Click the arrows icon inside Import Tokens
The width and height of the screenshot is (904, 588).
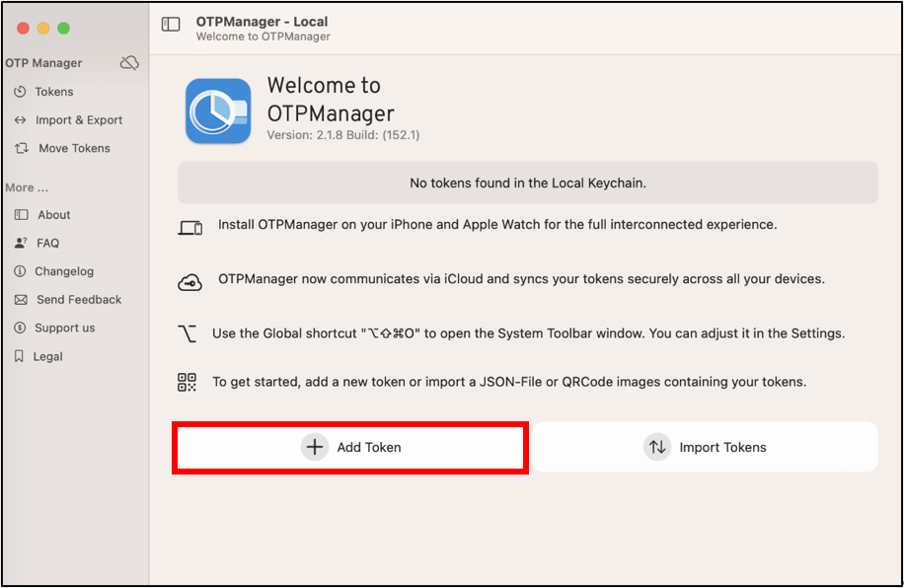[657, 447]
